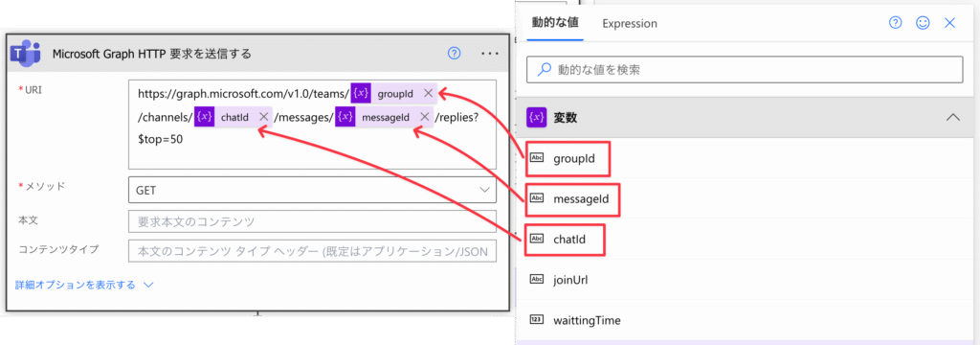Click the $top=50 text in URI
The height and width of the screenshot is (345, 980).
click(x=161, y=140)
